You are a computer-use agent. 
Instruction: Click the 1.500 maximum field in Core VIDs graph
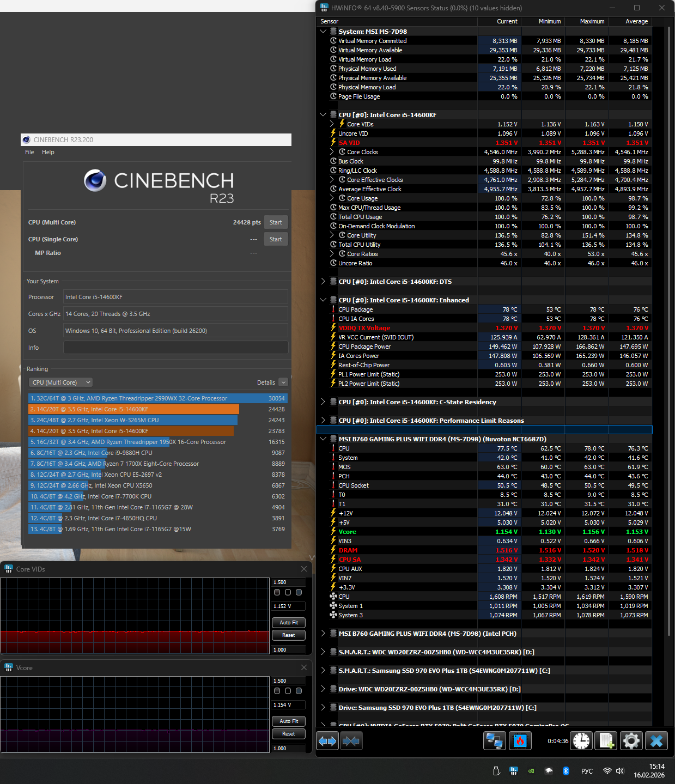(x=289, y=582)
